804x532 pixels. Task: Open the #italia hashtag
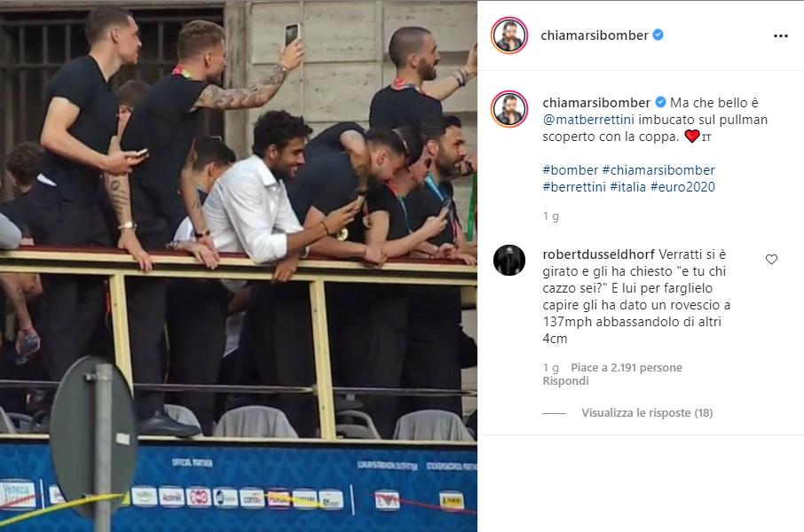point(627,187)
